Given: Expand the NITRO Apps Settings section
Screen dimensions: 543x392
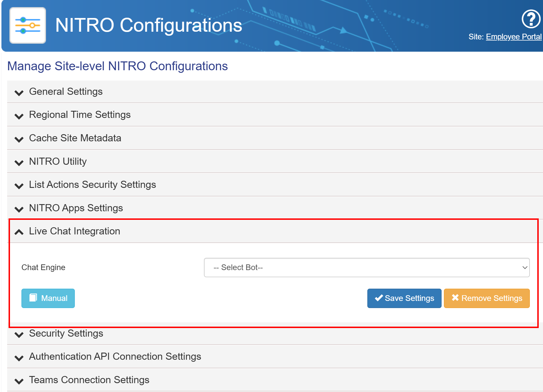Looking at the screenshot, I should pyautogui.click(x=76, y=208).
